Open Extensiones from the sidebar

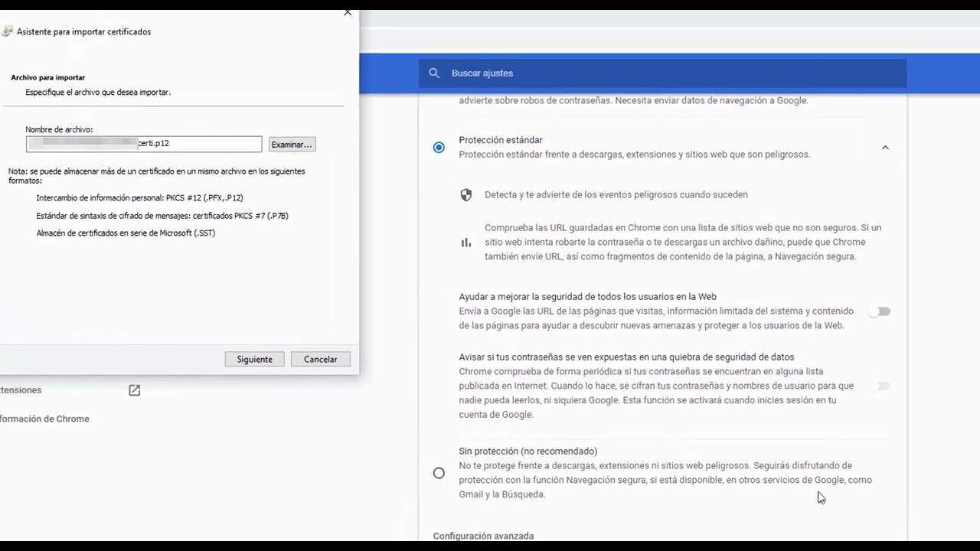tap(21, 390)
